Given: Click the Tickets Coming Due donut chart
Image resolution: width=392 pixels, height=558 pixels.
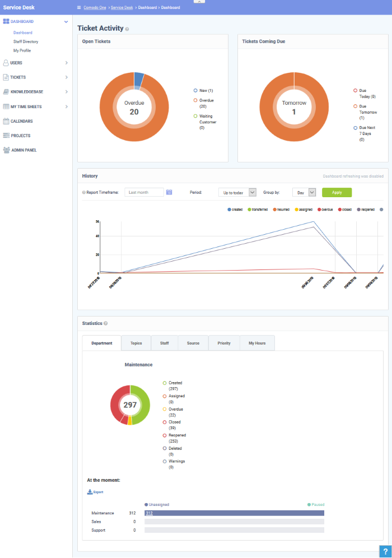Looking at the screenshot, I should [294, 107].
